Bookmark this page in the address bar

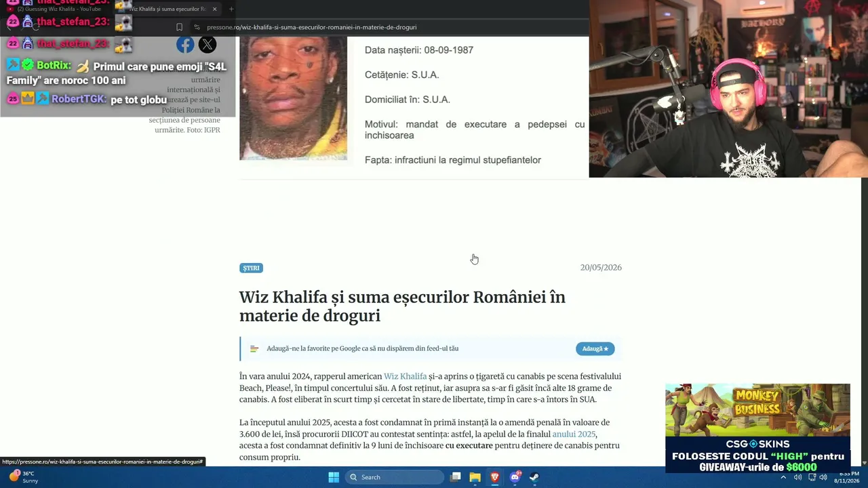click(179, 27)
